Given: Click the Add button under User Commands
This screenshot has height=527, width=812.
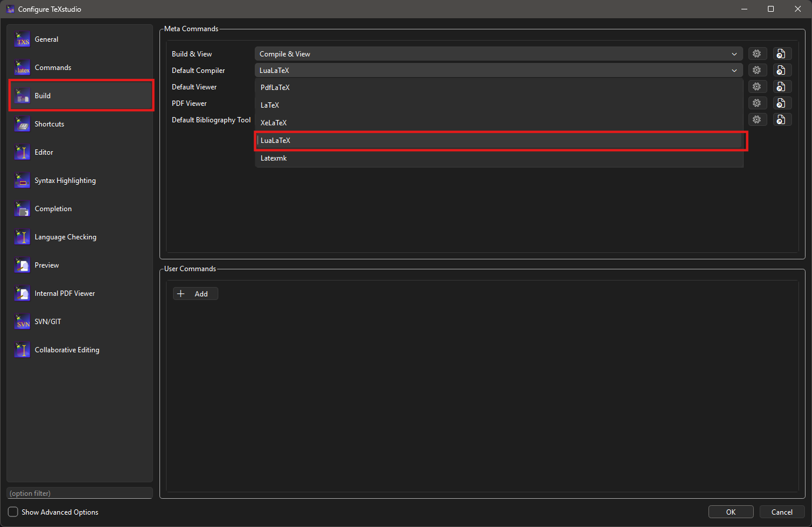Looking at the screenshot, I should tap(195, 293).
